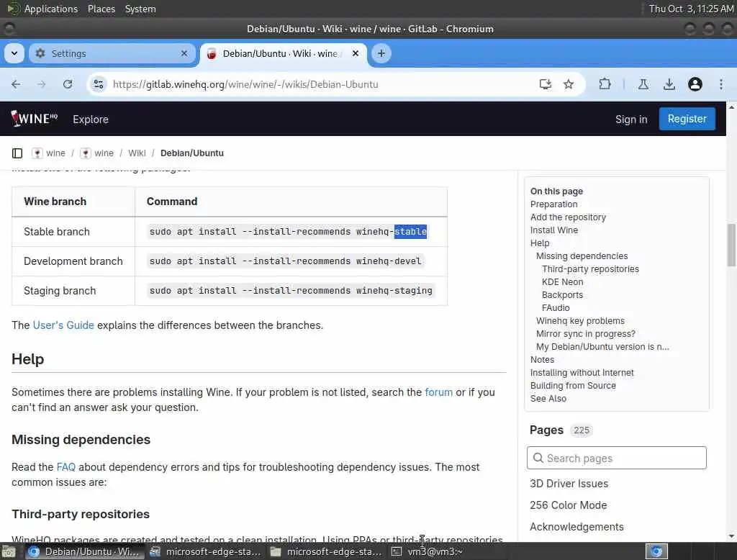Jump to Notes in contents
The height and width of the screenshot is (560, 737).
(x=542, y=360)
